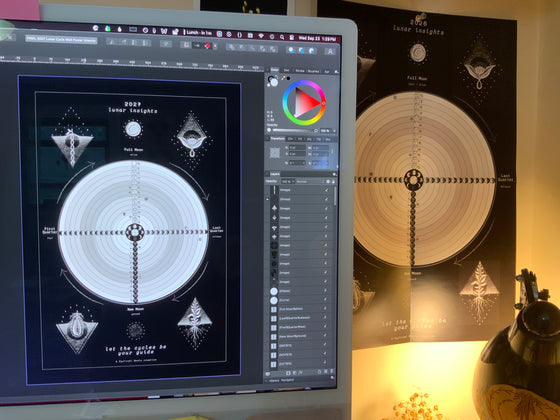Switch to the Layers panel tab
The height and width of the screenshot is (420, 560).
[x=275, y=174]
